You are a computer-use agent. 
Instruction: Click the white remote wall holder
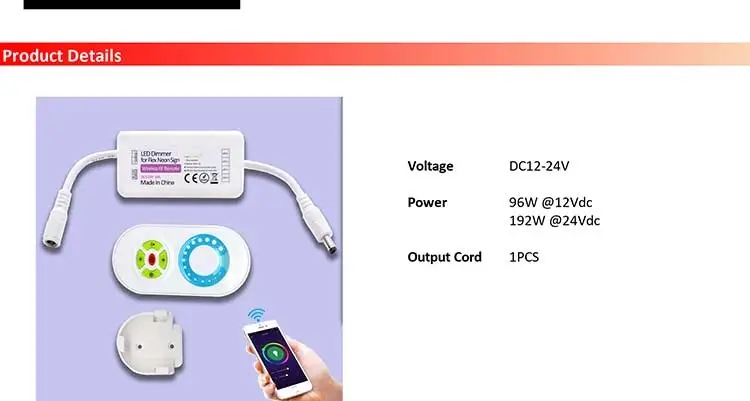(149, 343)
